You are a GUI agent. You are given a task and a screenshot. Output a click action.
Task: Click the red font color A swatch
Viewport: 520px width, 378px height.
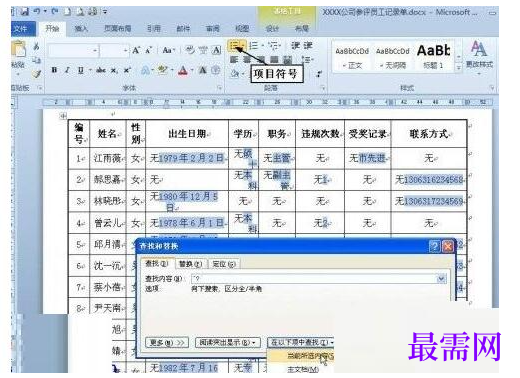[x=183, y=70]
